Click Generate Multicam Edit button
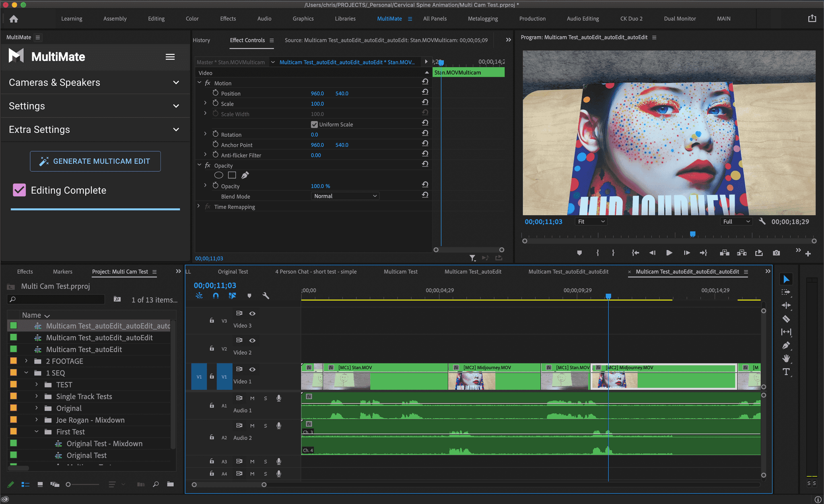 click(x=95, y=161)
